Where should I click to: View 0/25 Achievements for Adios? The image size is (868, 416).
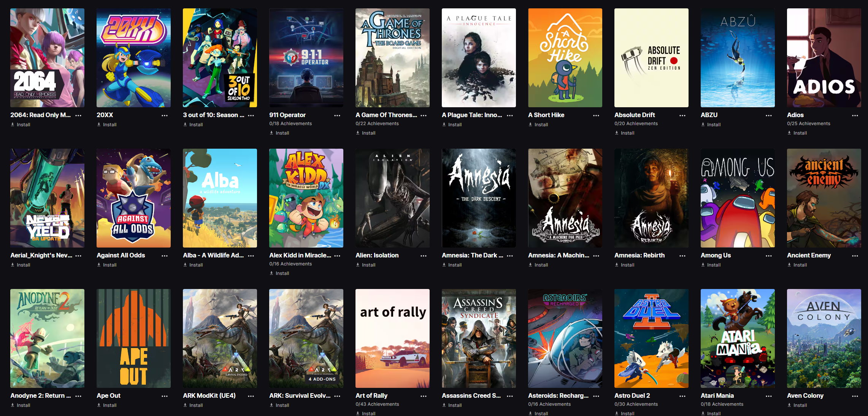tap(809, 124)
